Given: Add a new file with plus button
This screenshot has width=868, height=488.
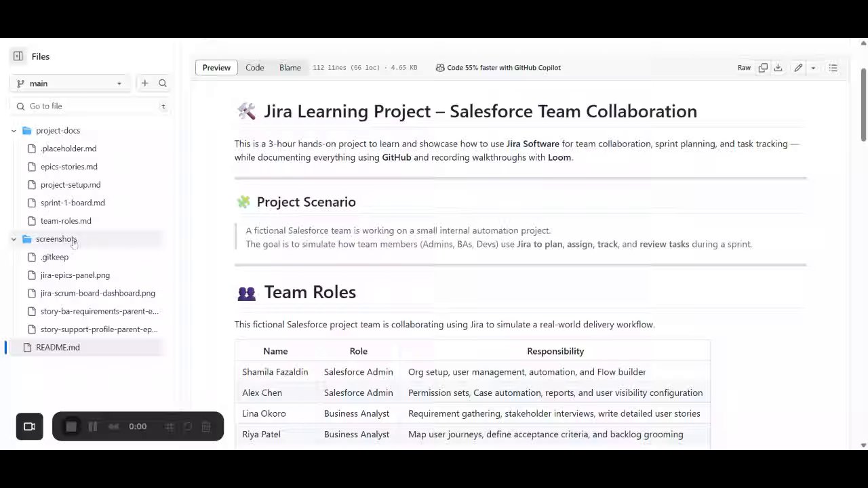Looking at the screenshot, I should (144, 83).
